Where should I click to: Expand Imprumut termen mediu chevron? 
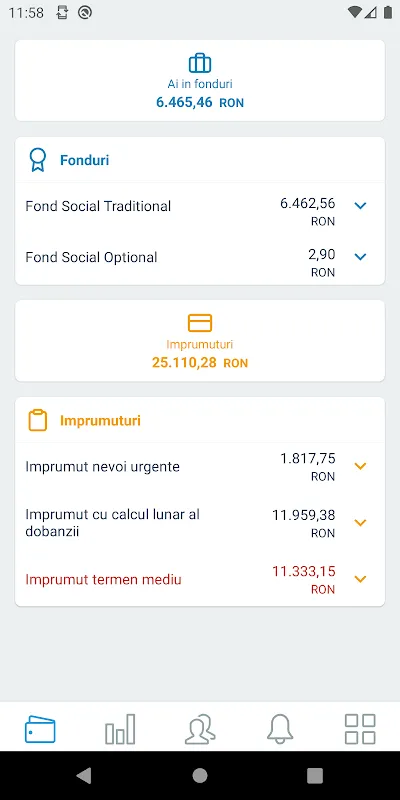pyautogui.click(x=361, y=579)
